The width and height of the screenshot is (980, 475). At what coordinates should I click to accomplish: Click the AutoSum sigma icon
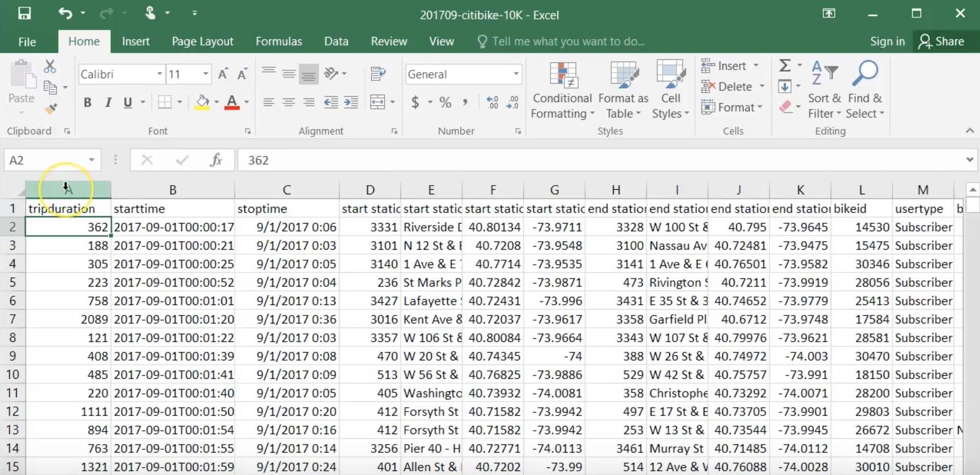click(x=785, y=66)
